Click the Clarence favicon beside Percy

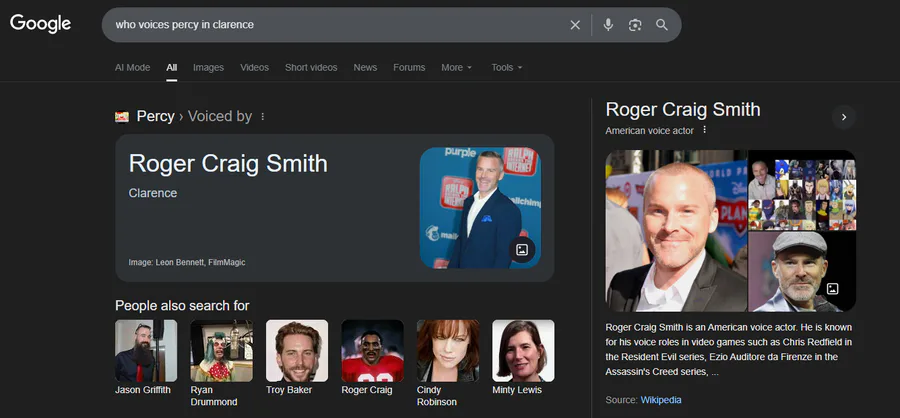pos(122,117)
